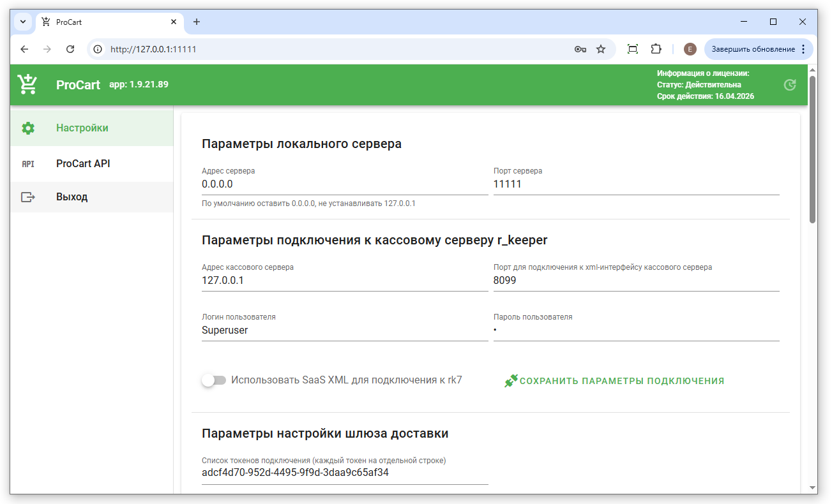Open the browser password manager key icon
The width and height of the screenshot is (832, 504).
(580, 49)
